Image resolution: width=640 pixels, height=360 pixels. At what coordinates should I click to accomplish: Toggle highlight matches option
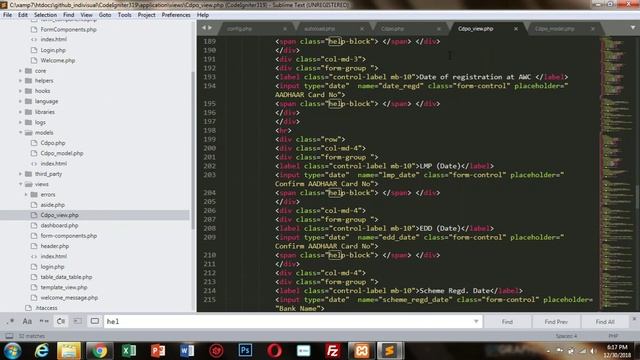94,321
